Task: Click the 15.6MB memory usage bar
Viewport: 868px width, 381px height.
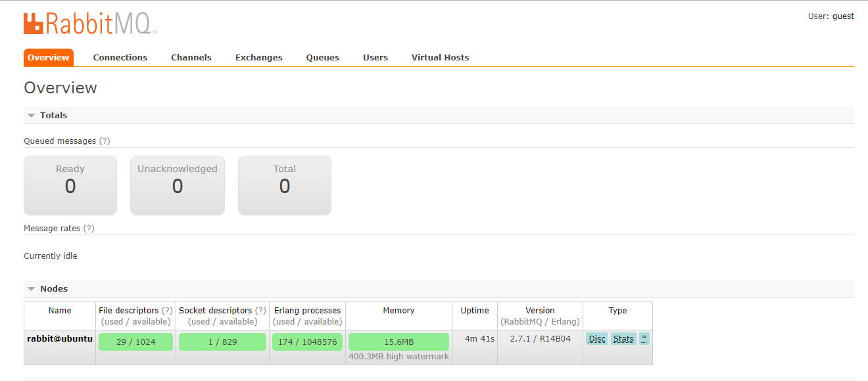Action: 398,342
